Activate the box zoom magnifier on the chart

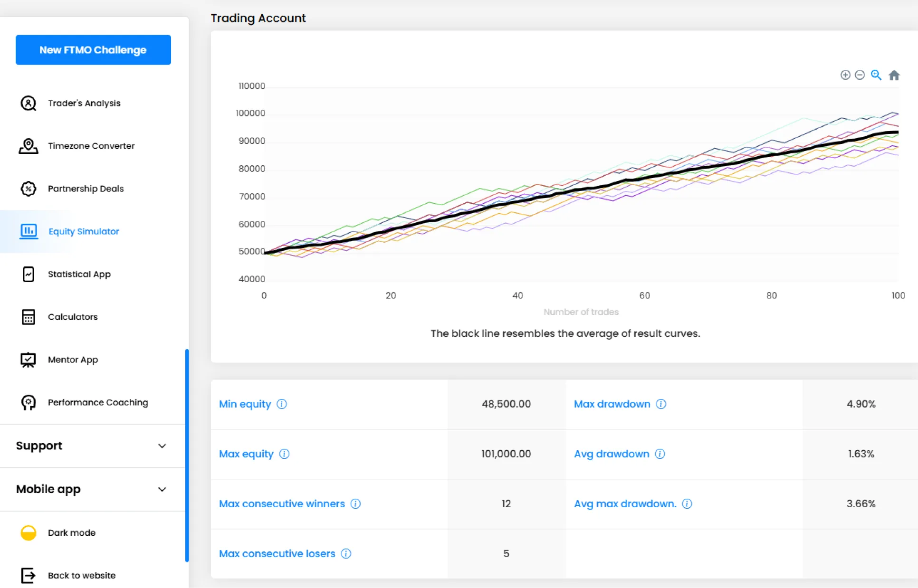(876, 75)
